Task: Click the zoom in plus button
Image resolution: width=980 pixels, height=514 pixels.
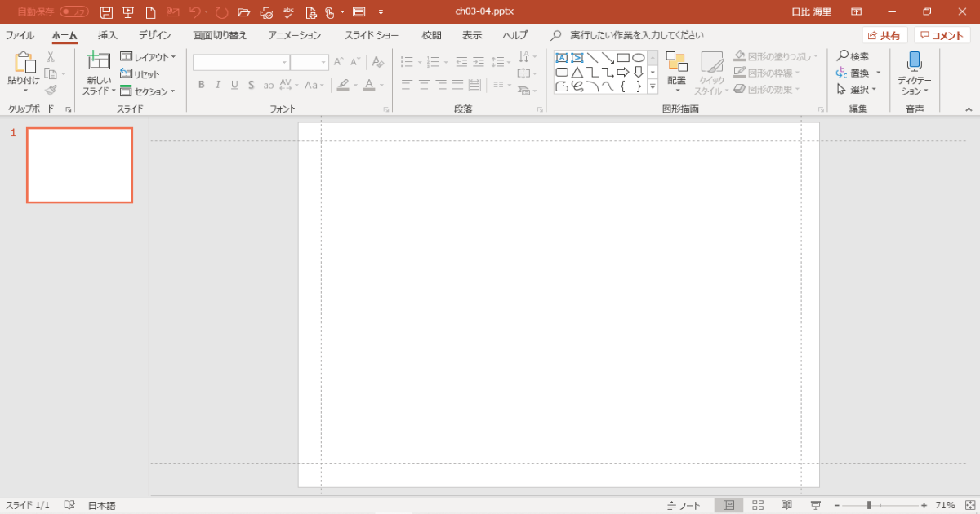Action: point(924,506)
